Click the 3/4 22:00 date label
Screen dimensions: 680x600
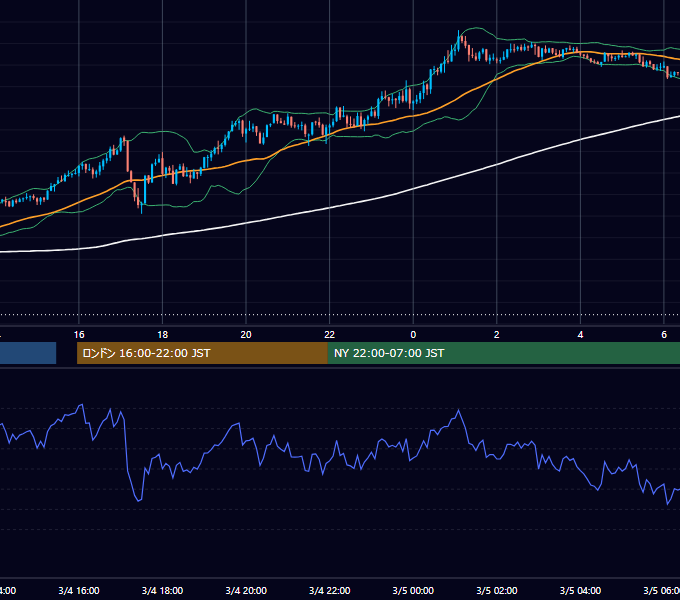click(330, 590)
